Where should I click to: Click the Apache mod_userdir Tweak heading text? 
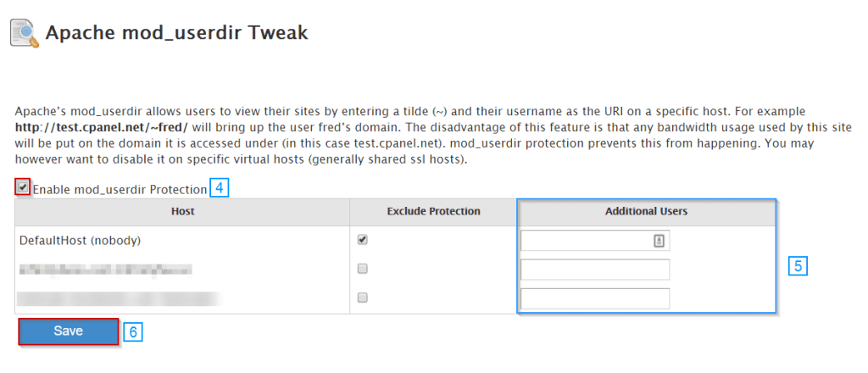(176, 33)
